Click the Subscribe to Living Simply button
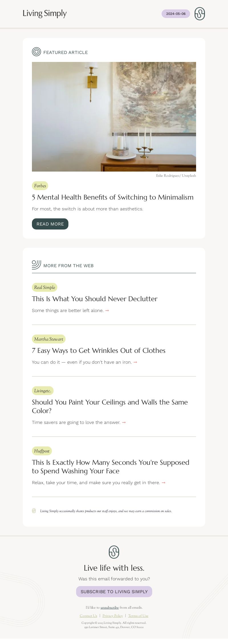 (x=114, y=591)
